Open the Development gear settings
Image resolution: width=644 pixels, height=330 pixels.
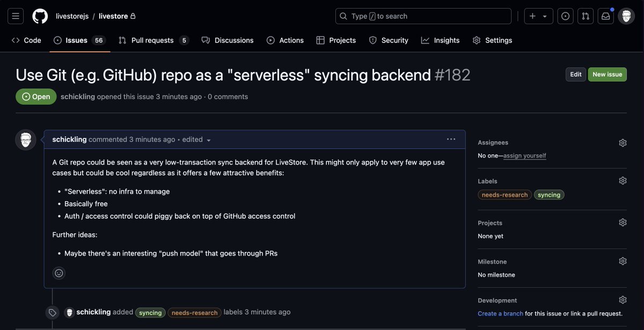(623, 300)
